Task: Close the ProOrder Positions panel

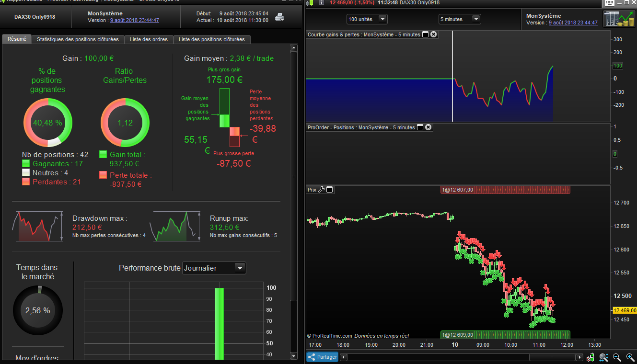Action: [x=429, y=127]
